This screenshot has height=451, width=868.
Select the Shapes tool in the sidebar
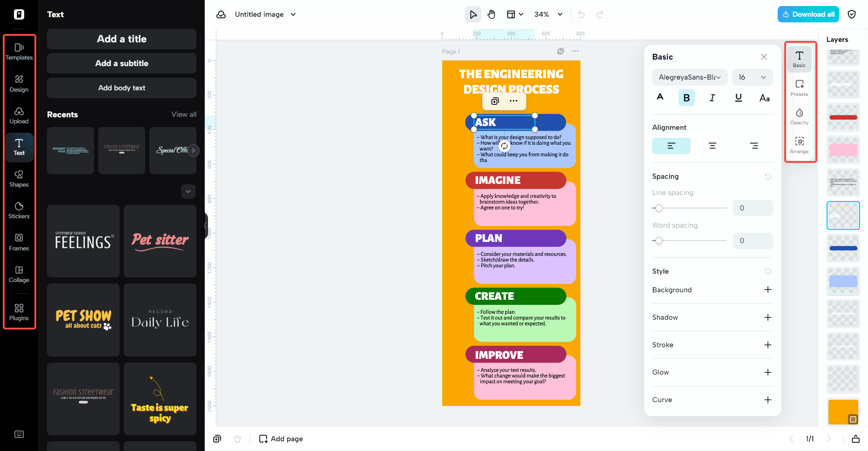click(x=19, y=178)
